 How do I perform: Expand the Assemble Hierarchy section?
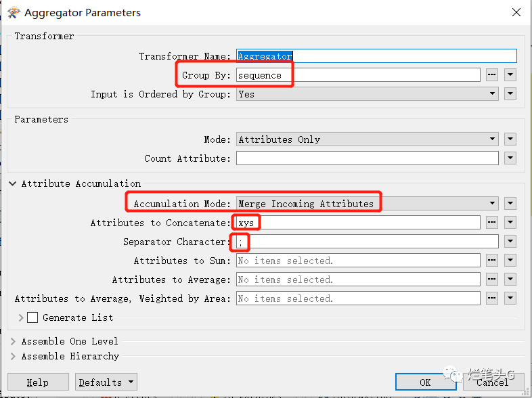point(14,356)
